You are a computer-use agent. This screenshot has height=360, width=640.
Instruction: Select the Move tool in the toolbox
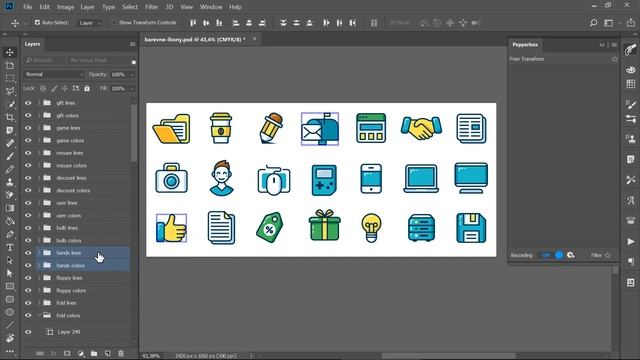click(x=10, y=52)
